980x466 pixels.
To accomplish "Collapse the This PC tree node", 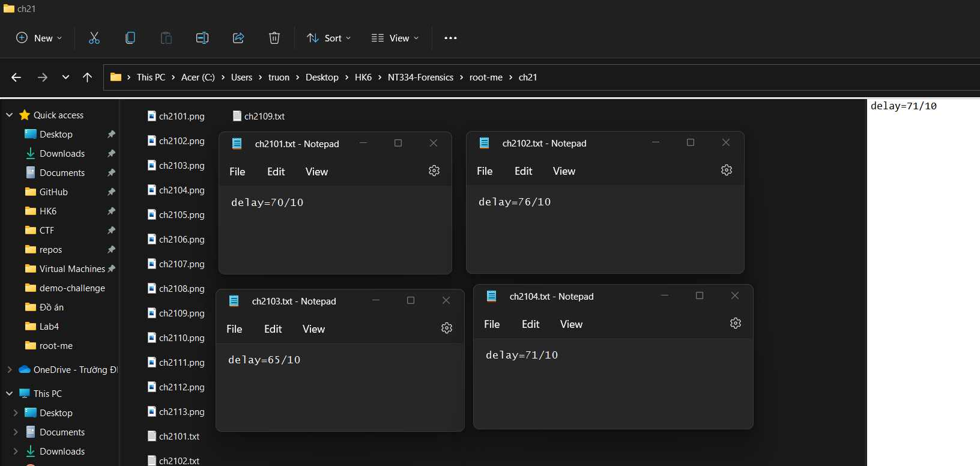I will [10, 393].
